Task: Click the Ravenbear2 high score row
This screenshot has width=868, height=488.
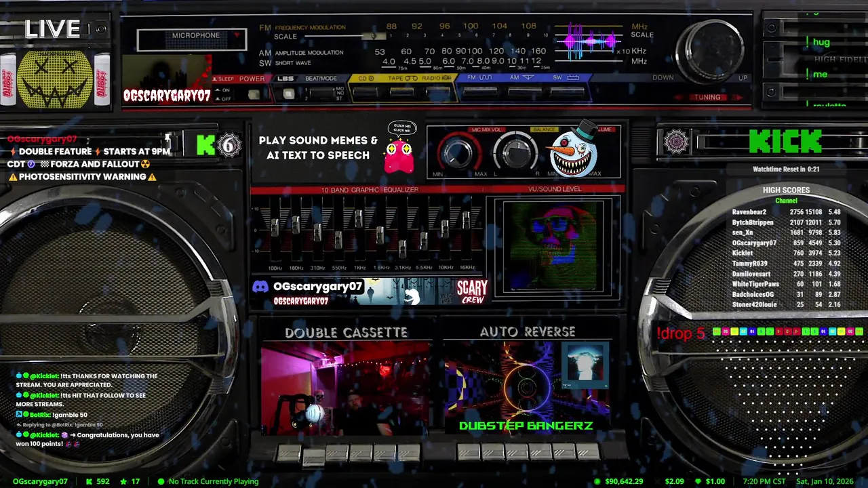Action: tap(787, 212)
